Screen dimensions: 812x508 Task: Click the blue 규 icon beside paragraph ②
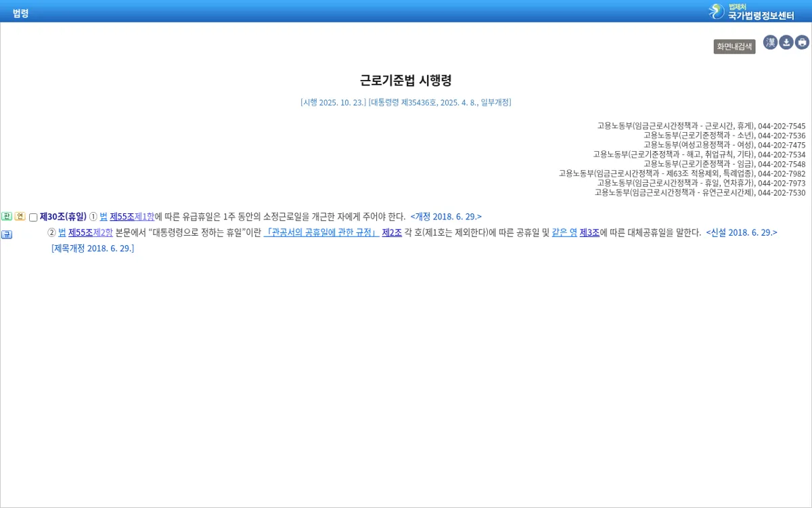[7, 234]
